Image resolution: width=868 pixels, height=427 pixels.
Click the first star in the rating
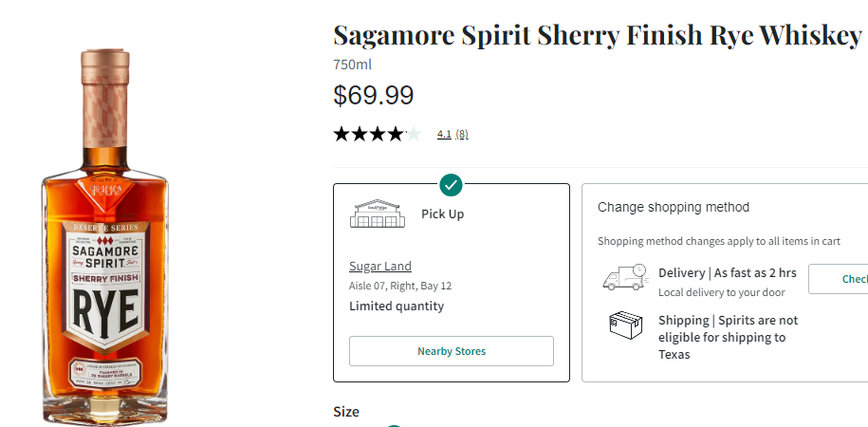pos(342,134)
